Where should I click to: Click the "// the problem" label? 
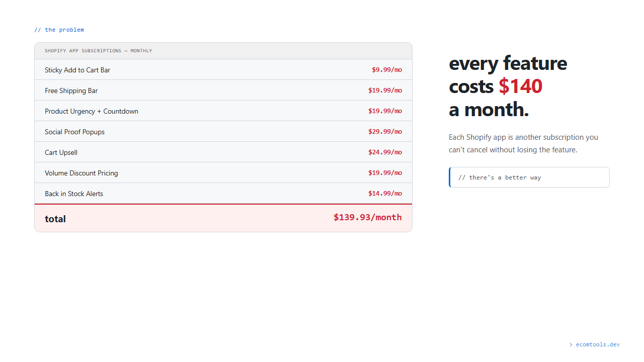(59, 30)
